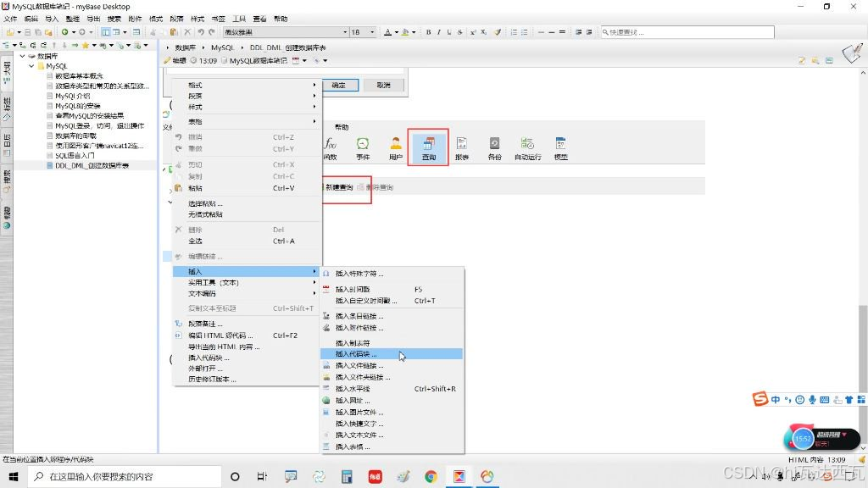Click the 取消 button in the embedded dialog
This screenshot has width=868, height=488.
(x=384, y=86)
